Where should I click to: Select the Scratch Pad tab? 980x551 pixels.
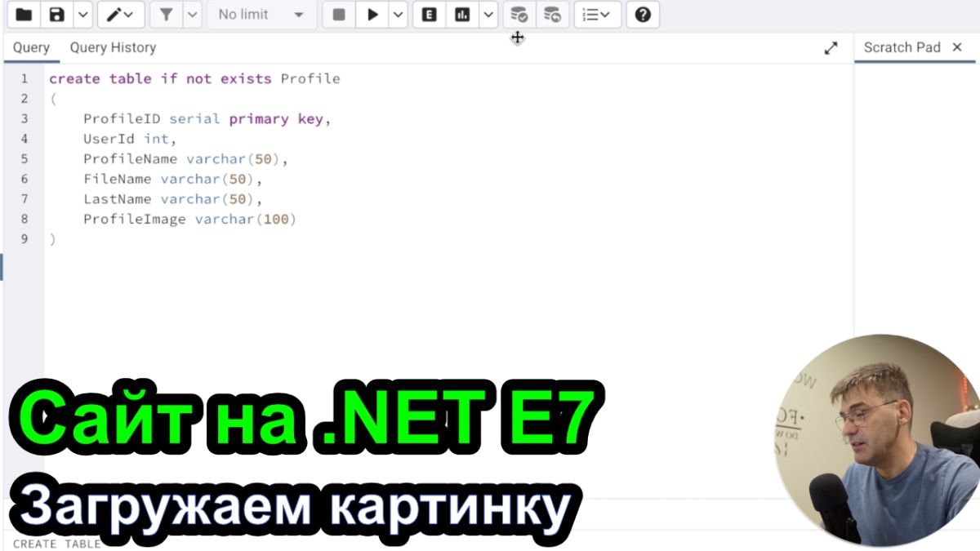click(x=902, y=47)
